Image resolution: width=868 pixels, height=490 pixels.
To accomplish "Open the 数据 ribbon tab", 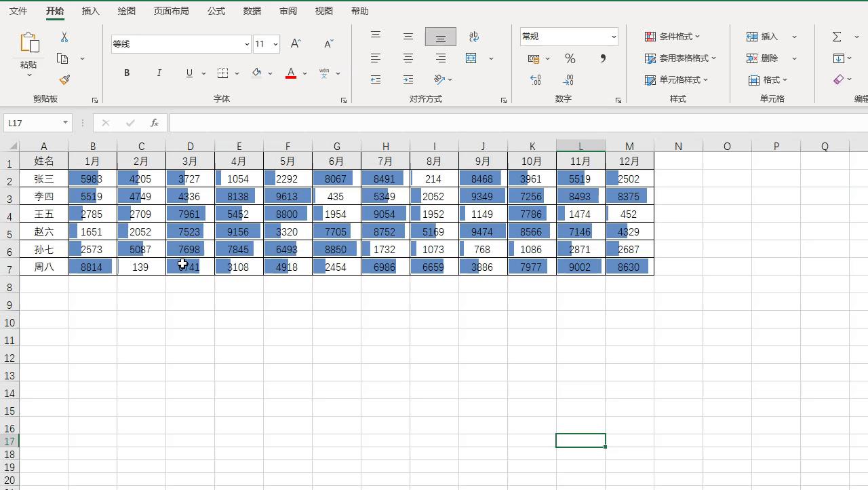I will pyautogui.click(x=252, y=11).
